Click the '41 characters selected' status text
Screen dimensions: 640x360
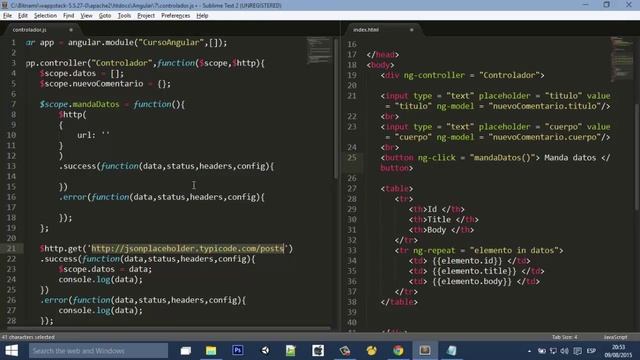coord(28,337)
